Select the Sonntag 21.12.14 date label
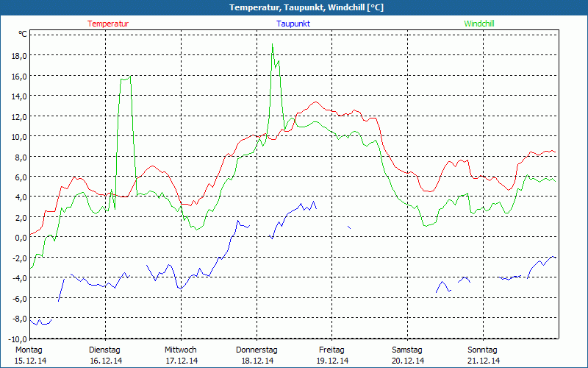Image resolution: width=588 pixels, height=368 pixels. point(483,355)
